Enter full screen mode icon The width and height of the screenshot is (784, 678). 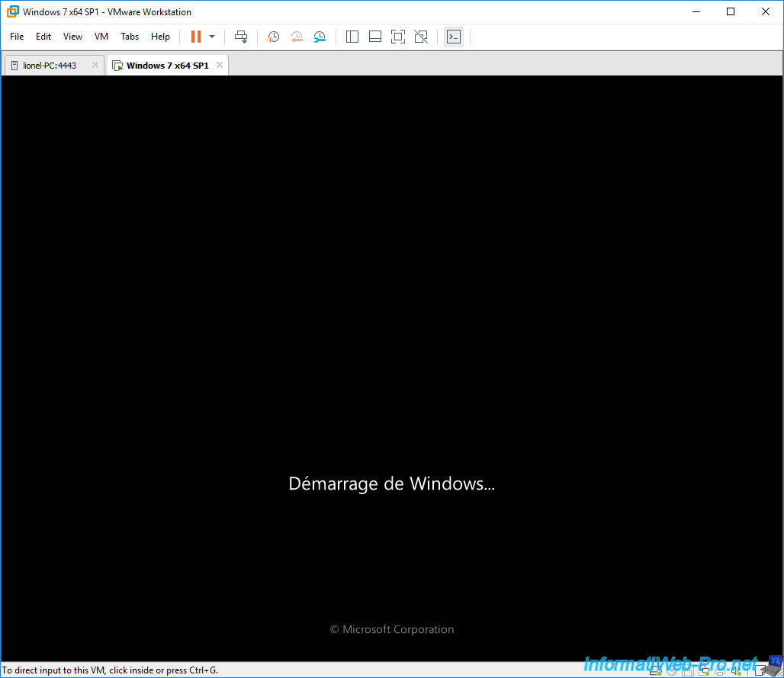(x=397, y=37)
